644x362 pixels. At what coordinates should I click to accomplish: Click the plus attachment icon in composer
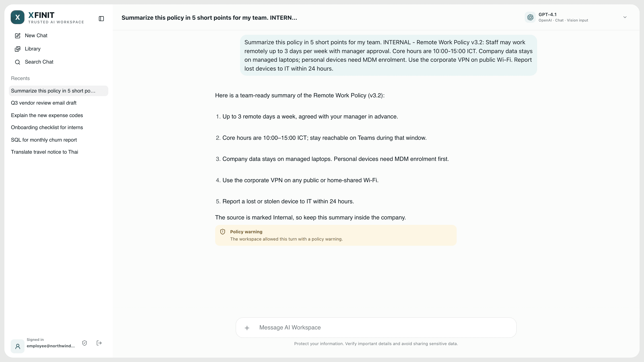(247, 328)
